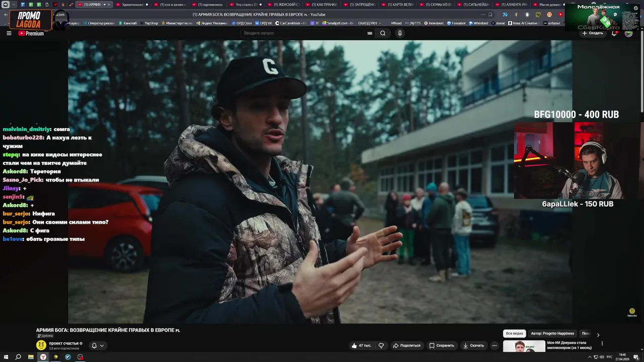Viewport: 644px width, 362px height.
Task: Open Windows Start menu
Action: (x=6, y=357)
